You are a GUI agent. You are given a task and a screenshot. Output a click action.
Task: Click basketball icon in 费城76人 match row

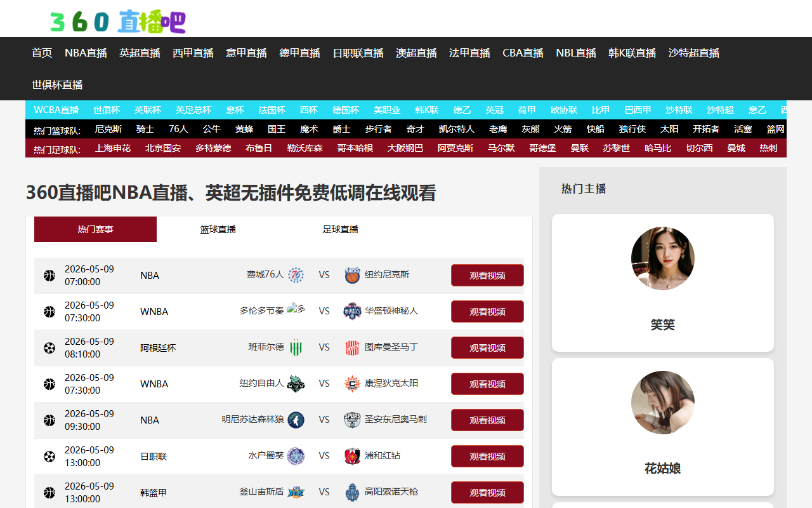pyautogui.click(x=49, y=276)
